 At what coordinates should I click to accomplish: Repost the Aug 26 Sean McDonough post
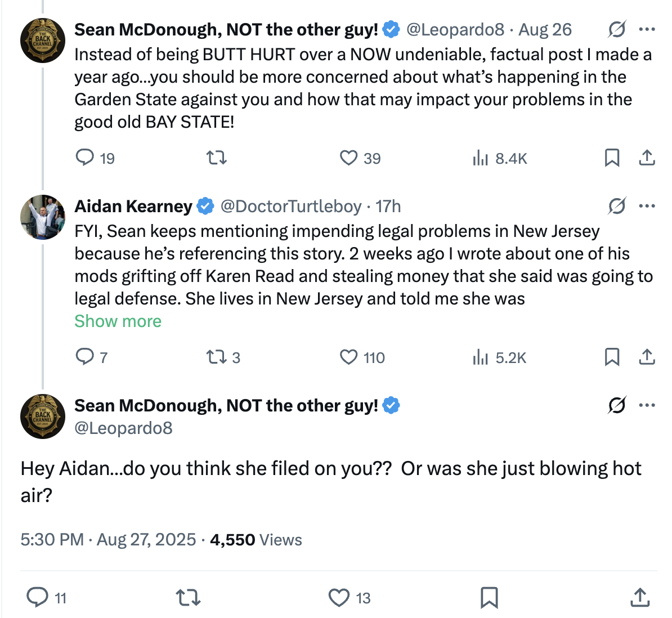pos(217,158)
